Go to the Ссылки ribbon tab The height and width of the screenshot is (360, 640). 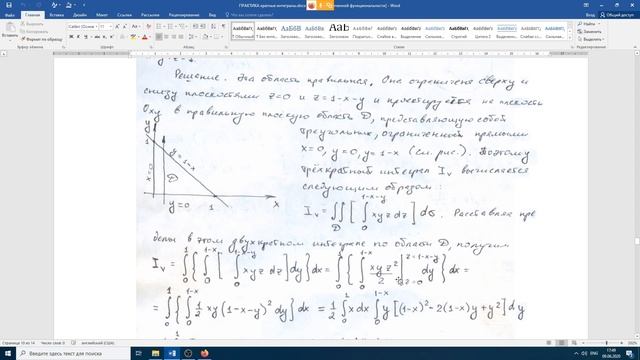point(124,15)
